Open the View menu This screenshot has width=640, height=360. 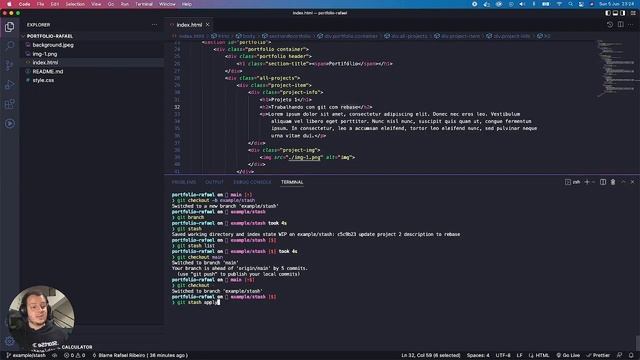pyautogui.click(x=96, y=4)
